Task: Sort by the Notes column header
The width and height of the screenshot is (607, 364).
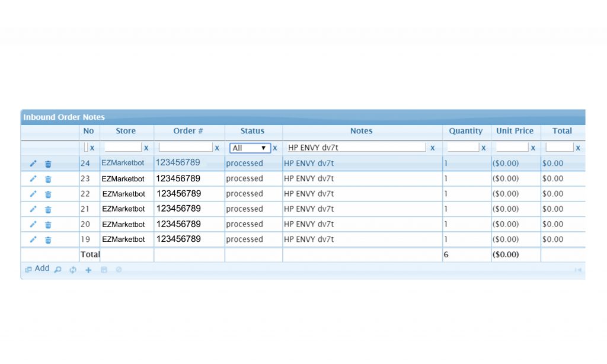Action: pyautogui.click(x=362, y=131)
